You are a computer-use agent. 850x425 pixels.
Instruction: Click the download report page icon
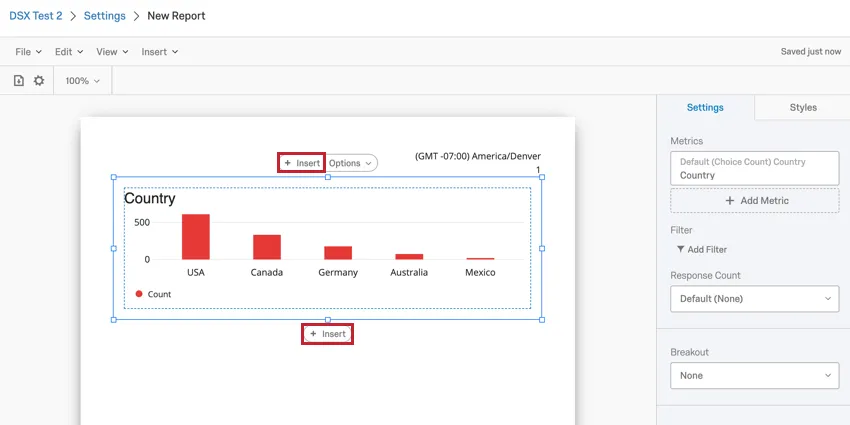19,81
